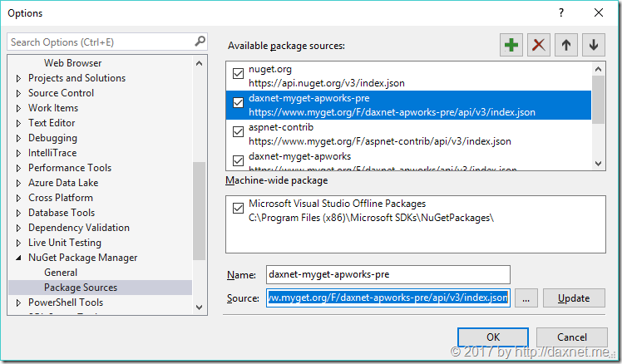Viewport: 622px width, 364px height.
Task: Expand Source Control node
Action: tap(18, 94)
